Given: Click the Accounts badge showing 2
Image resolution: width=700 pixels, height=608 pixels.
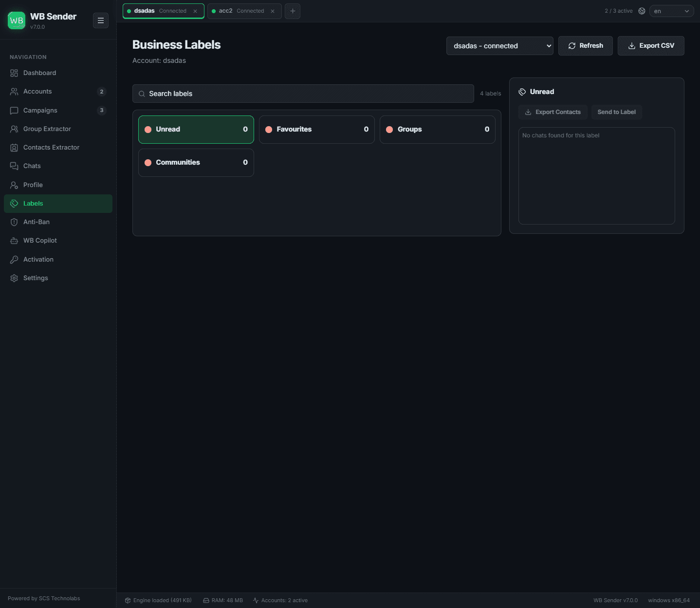Looking at the screenshot, I should (102, 92).
